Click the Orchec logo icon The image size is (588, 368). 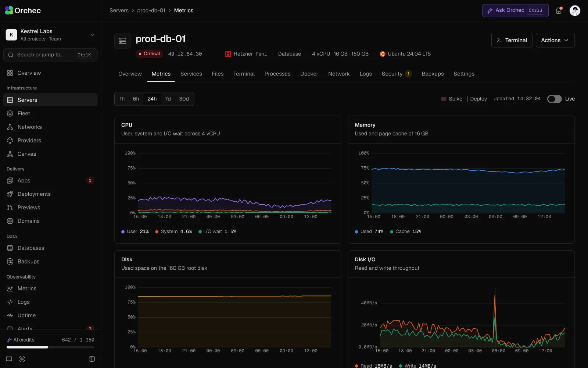[9, 10]
